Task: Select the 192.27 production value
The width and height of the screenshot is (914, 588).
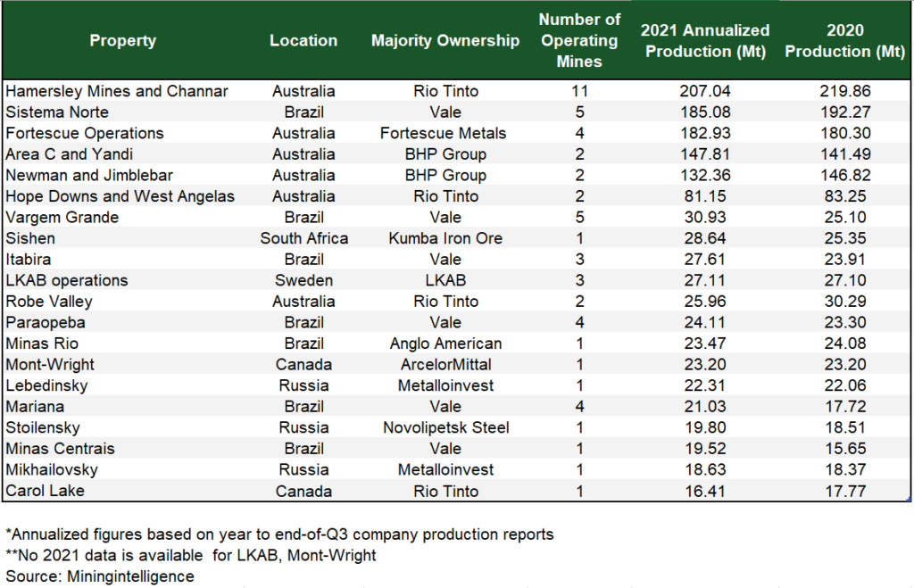Action: tap(845, 112)
